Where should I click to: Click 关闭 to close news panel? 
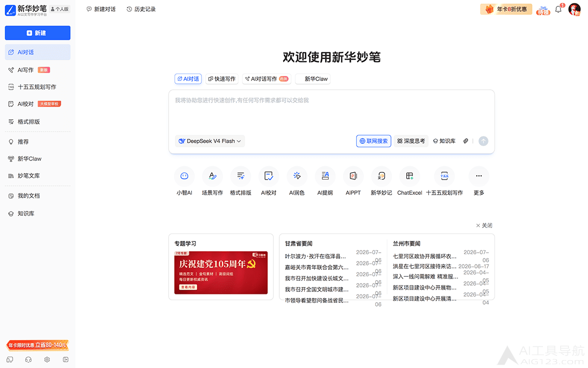[x=484, y=225]
